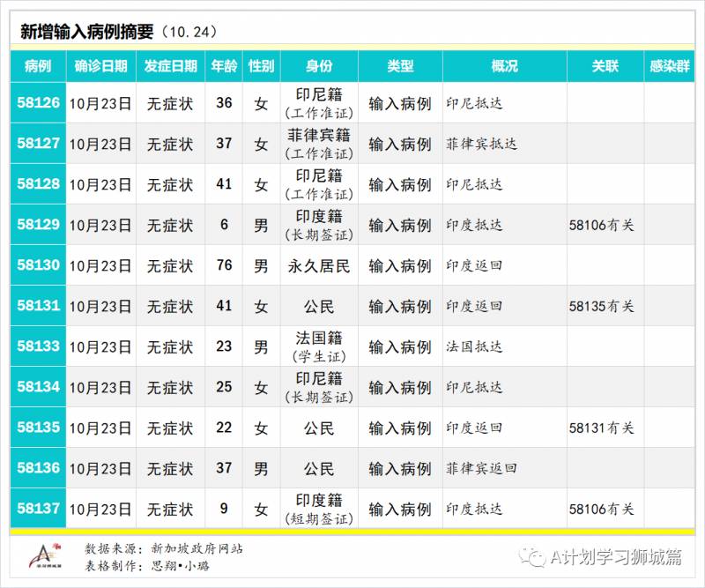Select case number 58126 cell
The width and height of the screenshot is (705, 588).
click(x=35, y=105)
